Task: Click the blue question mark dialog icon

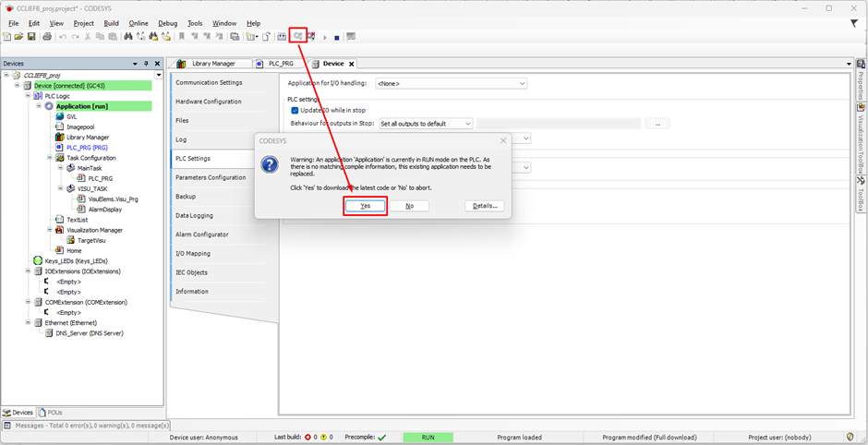Action: click(x=270, y=165)
